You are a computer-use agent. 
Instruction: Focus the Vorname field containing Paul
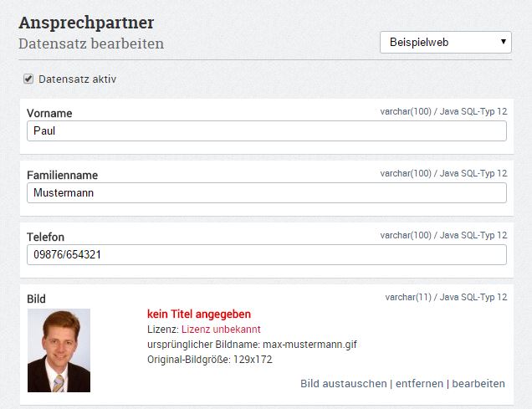point(267,131)
